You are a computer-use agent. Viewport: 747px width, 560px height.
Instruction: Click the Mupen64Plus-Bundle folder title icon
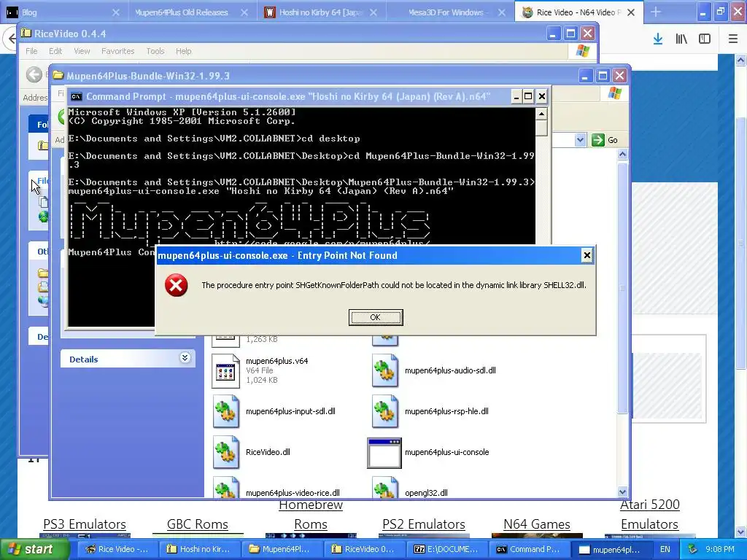58,75
